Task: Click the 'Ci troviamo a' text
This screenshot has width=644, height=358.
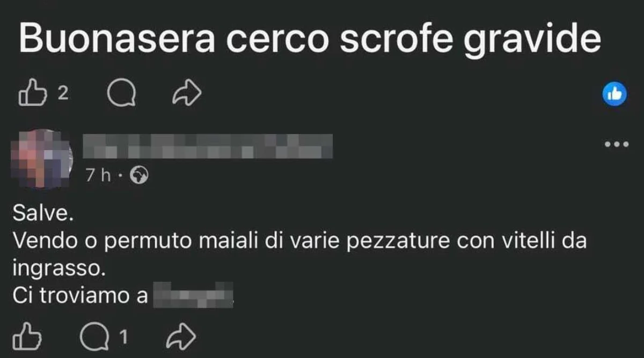Action: click(80, 296)
